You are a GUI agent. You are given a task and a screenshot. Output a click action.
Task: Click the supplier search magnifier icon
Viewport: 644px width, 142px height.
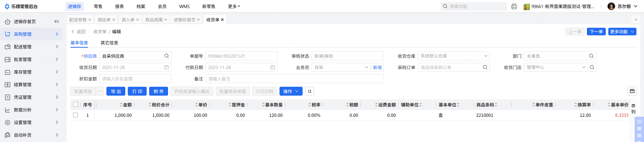point(167,56)
